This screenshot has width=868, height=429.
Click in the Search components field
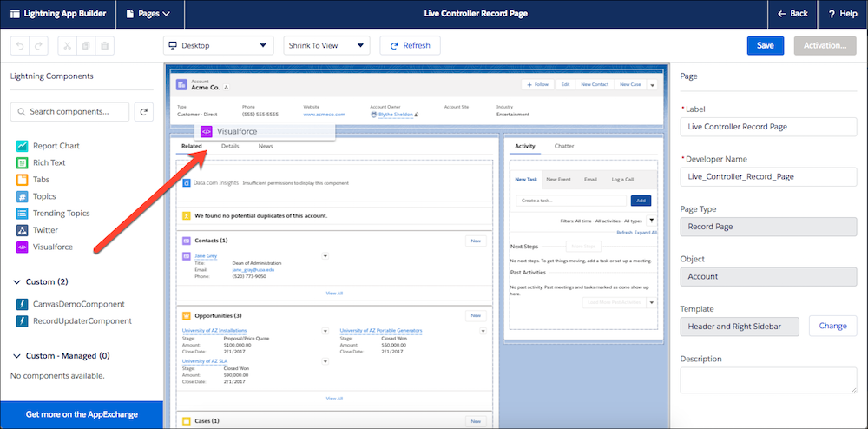pos(69,112)
